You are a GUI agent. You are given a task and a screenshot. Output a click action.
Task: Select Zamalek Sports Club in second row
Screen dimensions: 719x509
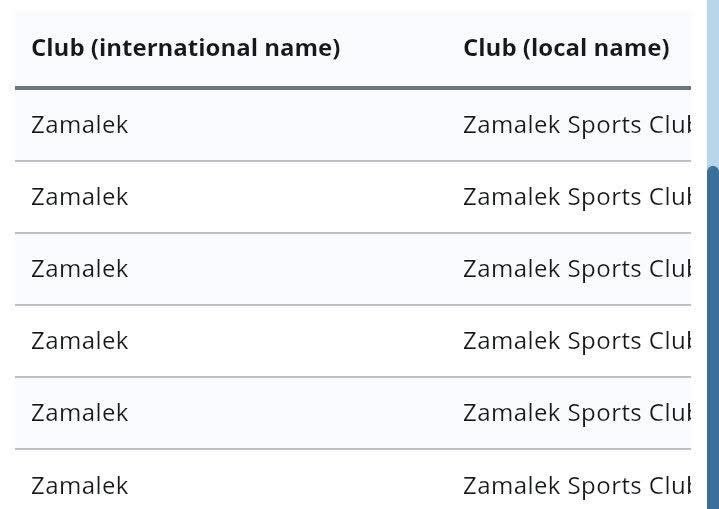point(576,197)
